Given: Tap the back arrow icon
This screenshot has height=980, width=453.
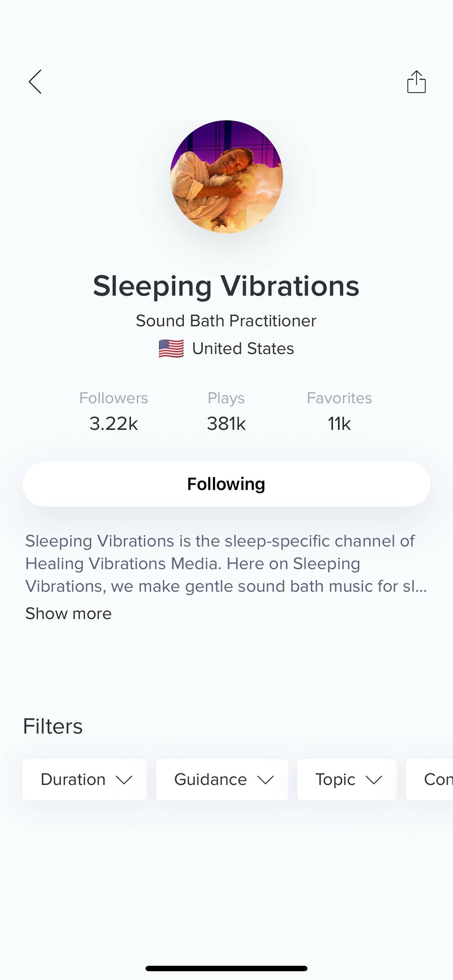Looking at the screenshot, I should tap(35, 81).
